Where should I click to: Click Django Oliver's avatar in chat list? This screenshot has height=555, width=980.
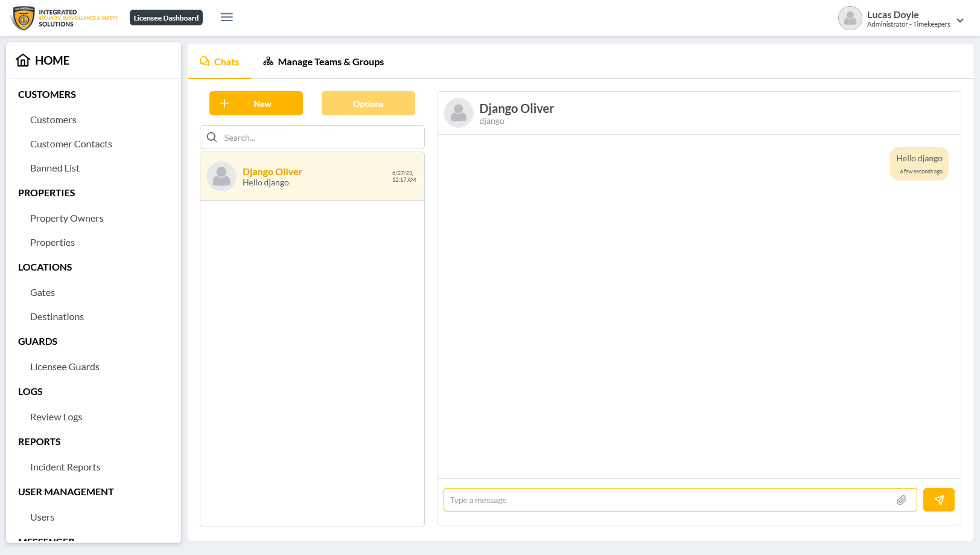point(221,176)
